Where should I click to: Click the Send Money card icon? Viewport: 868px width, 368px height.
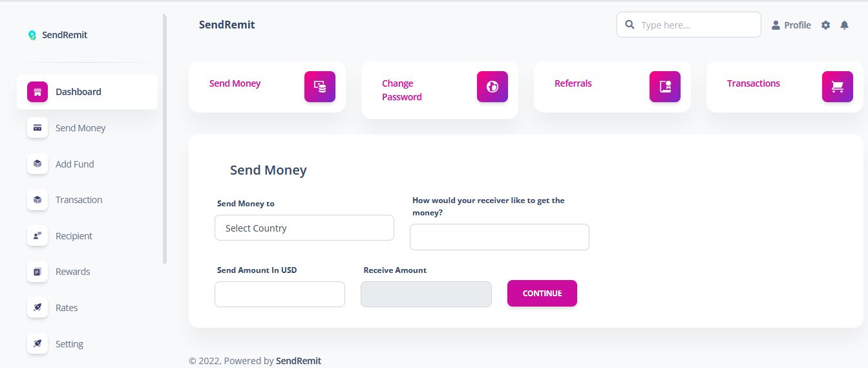[320, 87]
